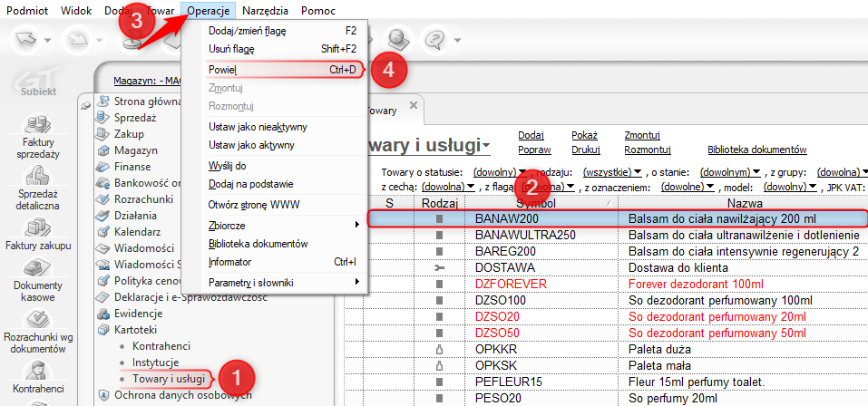The width and height of the screenshot is (868, 406).
Task: Click the pin icon beside module list
Action: pos(85,106)
